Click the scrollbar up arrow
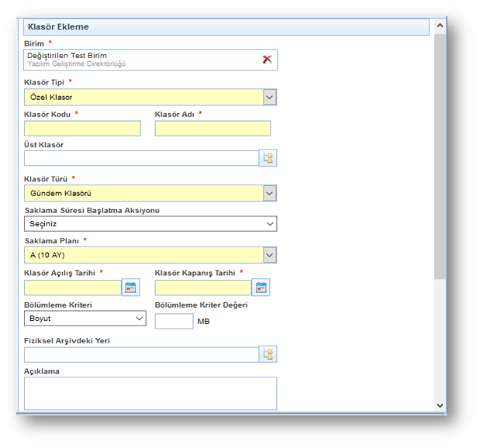The height and width of the screenshot is (448, 480). [x=440, y=26]
